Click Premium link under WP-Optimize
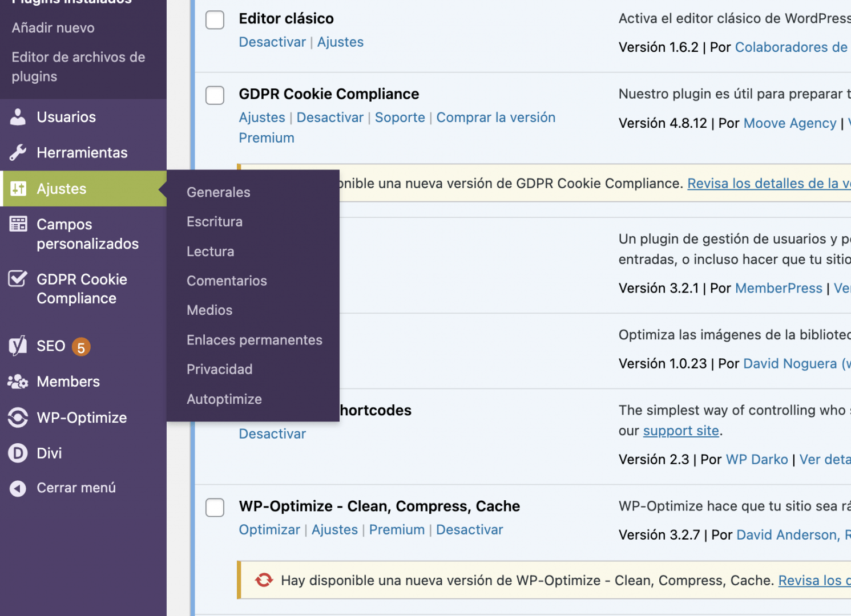Image resolution: width=851 pixels, height=616 pixels. click(x=397, y=530)
